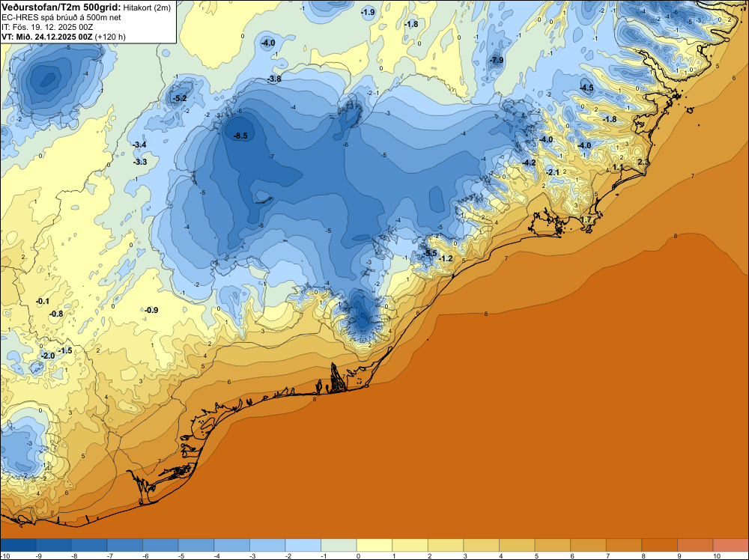Click the 'EC-HRES spá brúuð á 500m net' line

pos(61,17)
